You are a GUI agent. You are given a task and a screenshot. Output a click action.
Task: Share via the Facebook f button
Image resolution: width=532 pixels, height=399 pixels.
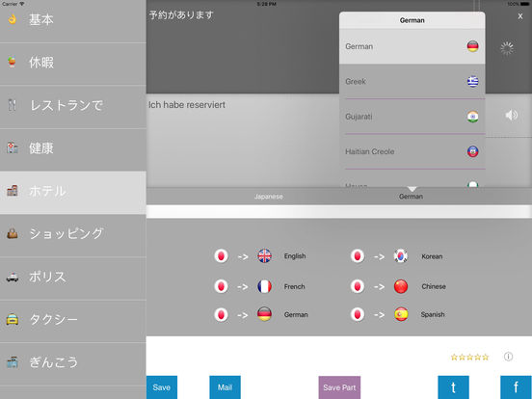coord(516,387)
